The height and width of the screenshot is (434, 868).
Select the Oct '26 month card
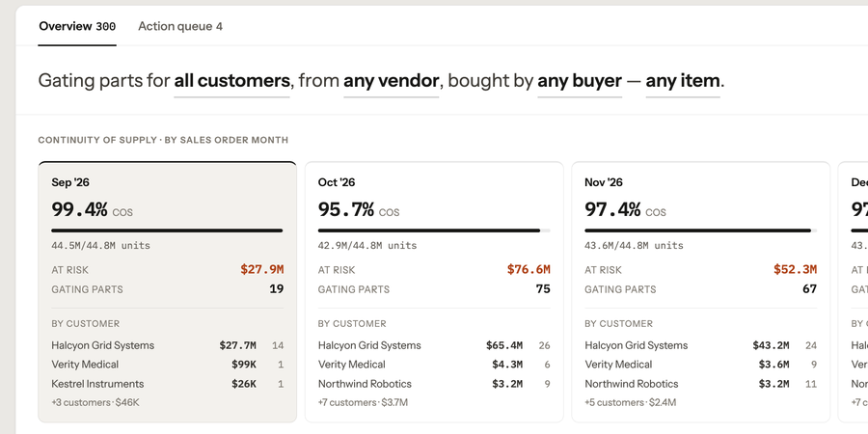434,291
